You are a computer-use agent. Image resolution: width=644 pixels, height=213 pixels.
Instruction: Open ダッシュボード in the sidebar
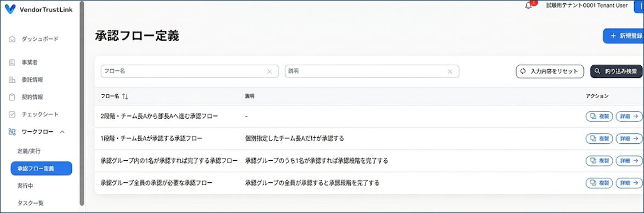pos(40,39)
